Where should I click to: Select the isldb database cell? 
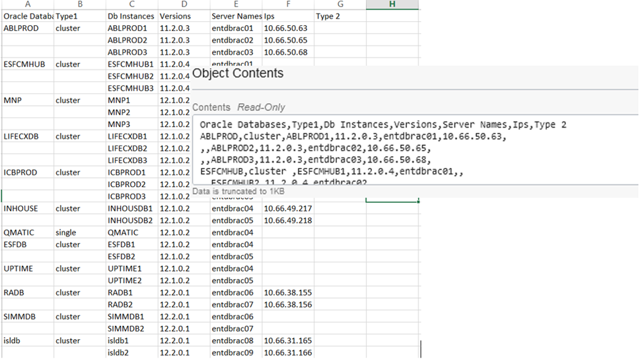(28, 340)
